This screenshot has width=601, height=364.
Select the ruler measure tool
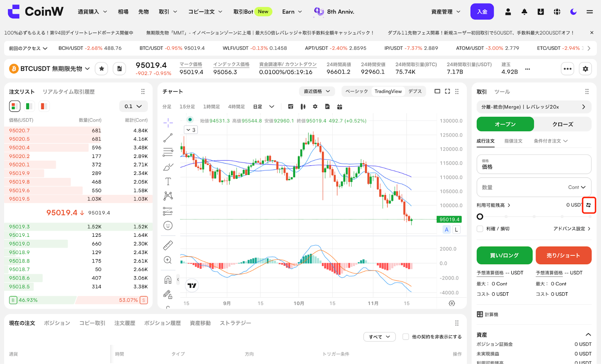(168, 245)
